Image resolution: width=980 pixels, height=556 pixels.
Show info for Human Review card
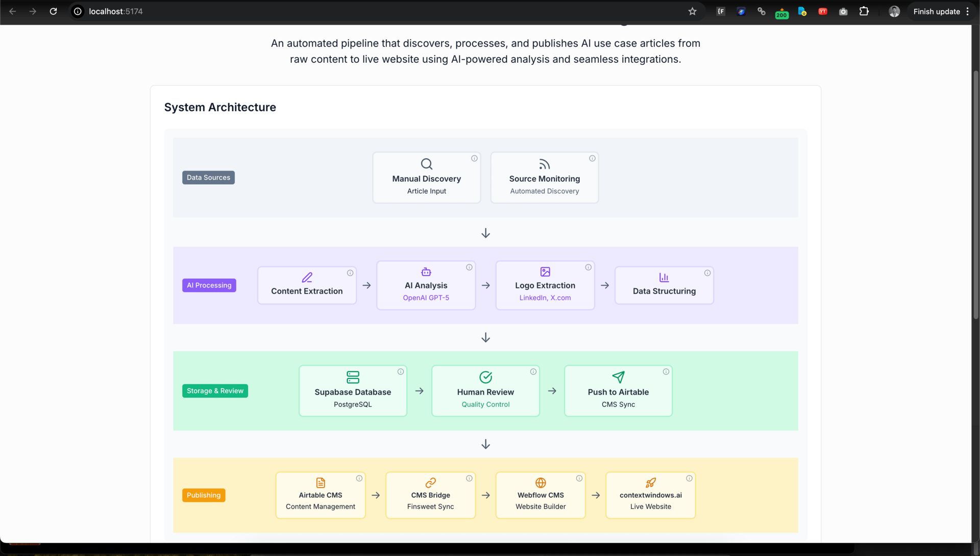click(533, 372)
